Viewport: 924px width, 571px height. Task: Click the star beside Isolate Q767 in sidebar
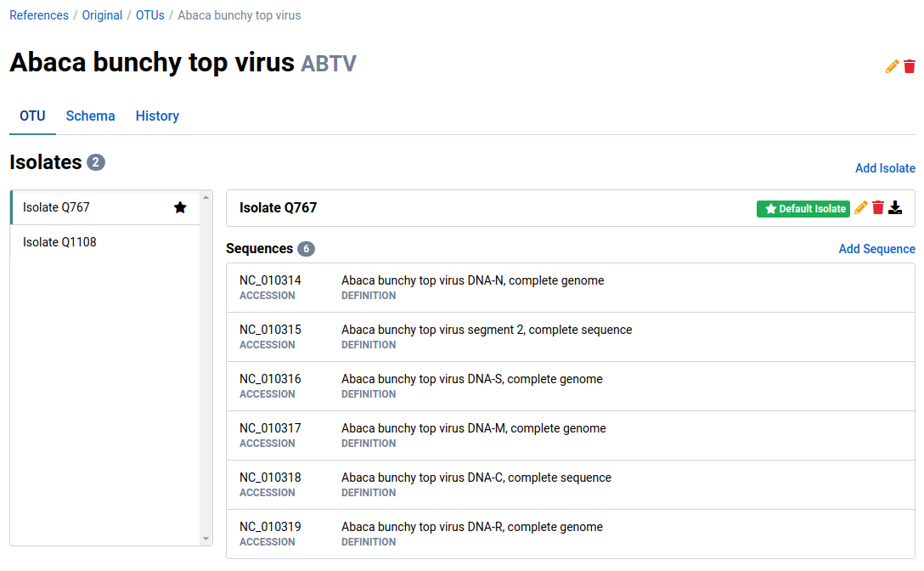[180, 206]
